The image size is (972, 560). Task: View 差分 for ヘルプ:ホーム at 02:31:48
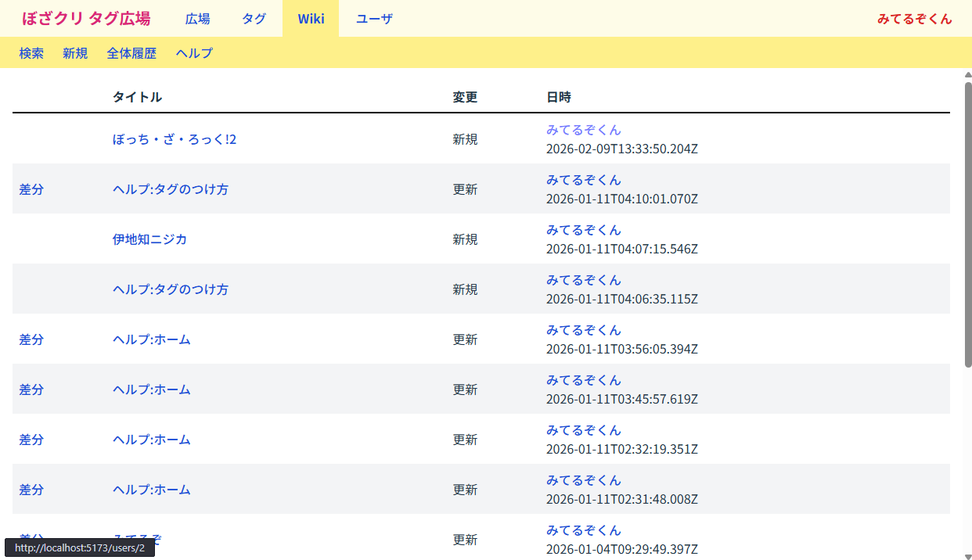coord(31,490)
